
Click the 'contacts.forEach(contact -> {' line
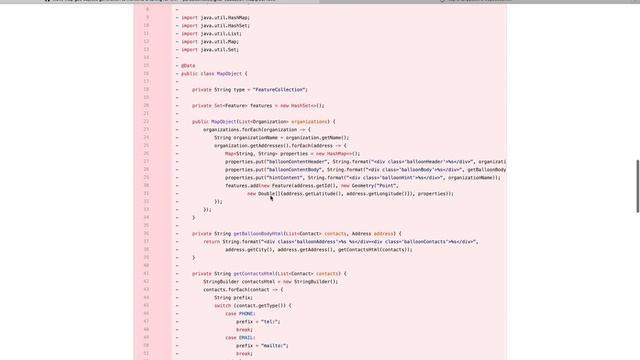(x=243, y=290)
